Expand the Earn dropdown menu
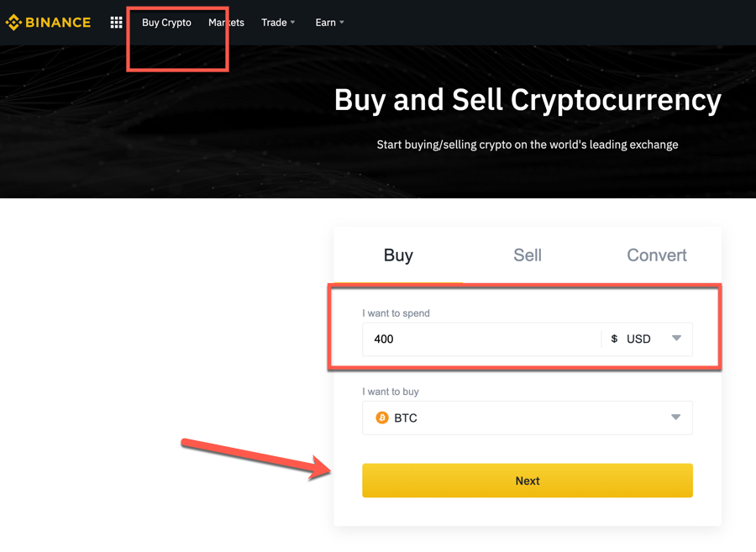The image size is (756, 552). pos(329,23)
